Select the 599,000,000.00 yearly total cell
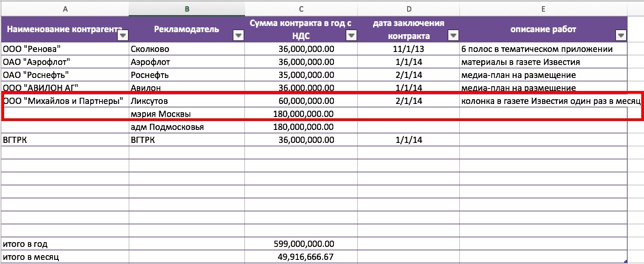 click(301, 244)
